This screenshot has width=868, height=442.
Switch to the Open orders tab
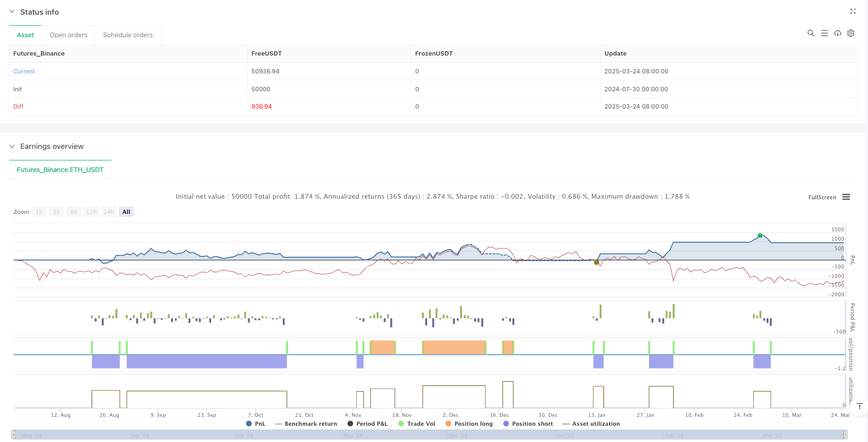(69, 35)
